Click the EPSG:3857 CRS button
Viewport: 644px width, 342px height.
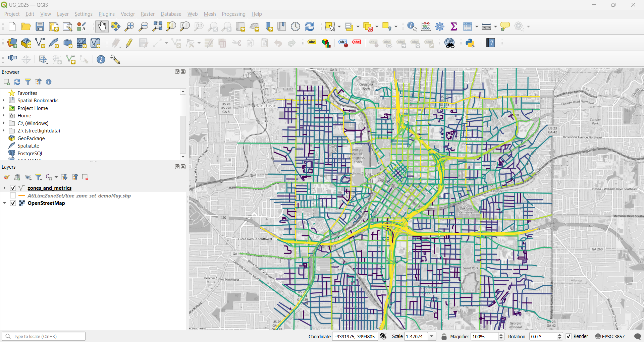[610, 336]
